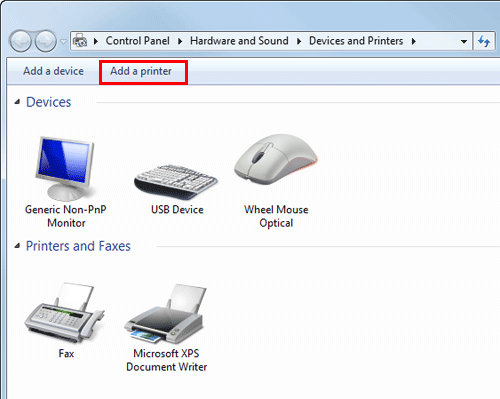Select the Generic Non-PnP Monitor icon
This screenshot has width=500, height=399.
click(65, 168)
